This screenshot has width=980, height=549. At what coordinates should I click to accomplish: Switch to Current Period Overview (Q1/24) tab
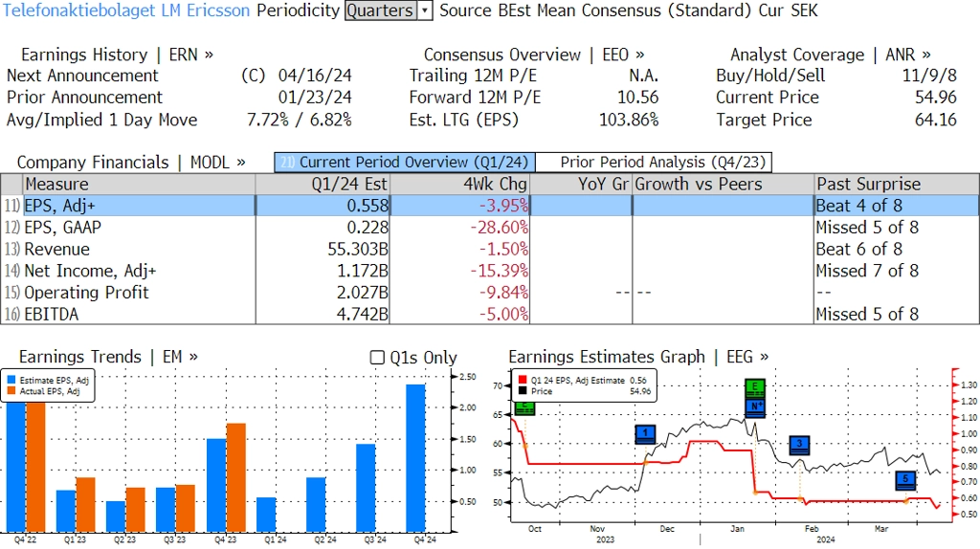[x=405, y=163]
